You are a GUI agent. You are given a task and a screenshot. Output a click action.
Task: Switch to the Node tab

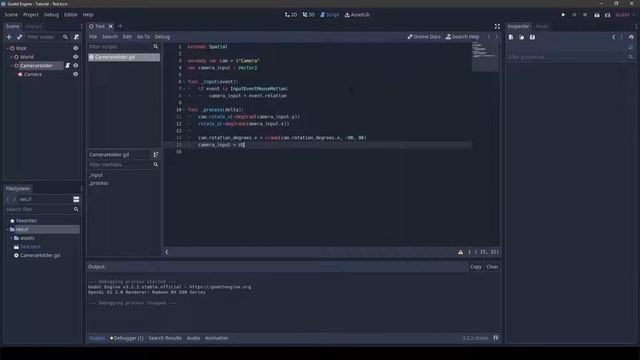click(x=542, y=26)
